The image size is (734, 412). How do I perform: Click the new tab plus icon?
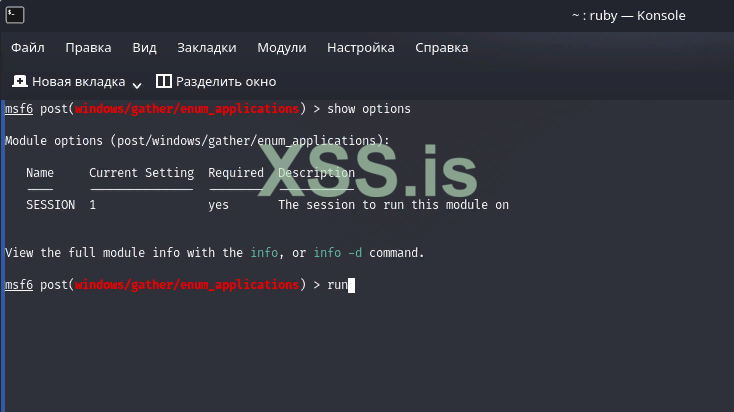(x=20, y=81)
